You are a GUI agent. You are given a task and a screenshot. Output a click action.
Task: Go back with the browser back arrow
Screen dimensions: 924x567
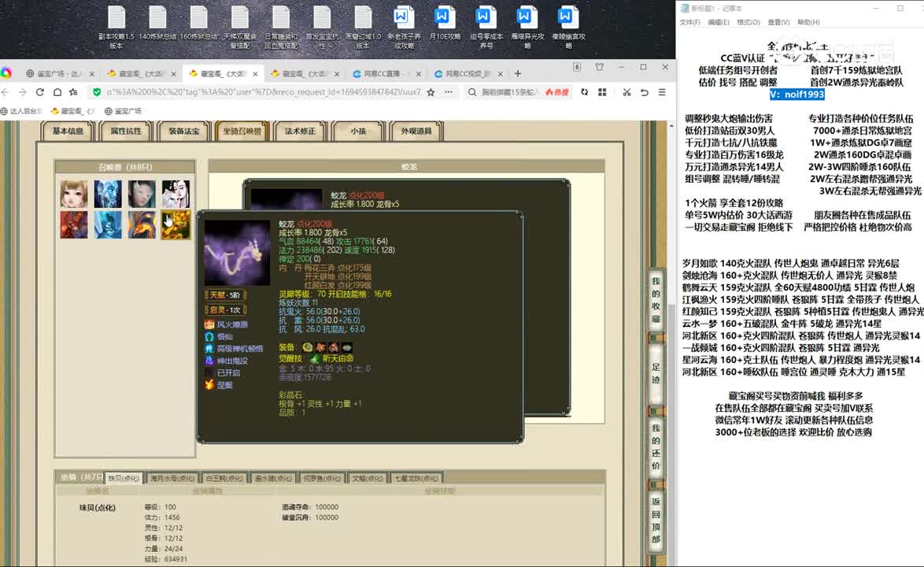6,92
